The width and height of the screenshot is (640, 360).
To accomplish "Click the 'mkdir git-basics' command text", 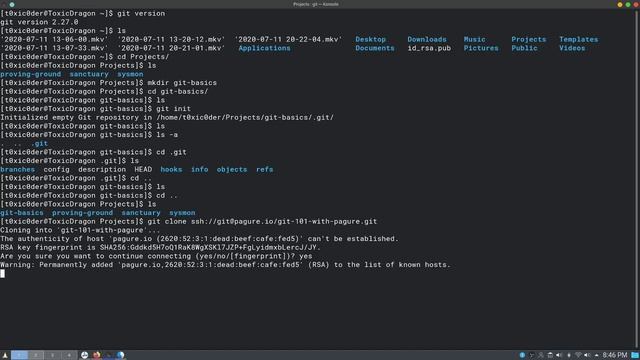I will point(182,83).
